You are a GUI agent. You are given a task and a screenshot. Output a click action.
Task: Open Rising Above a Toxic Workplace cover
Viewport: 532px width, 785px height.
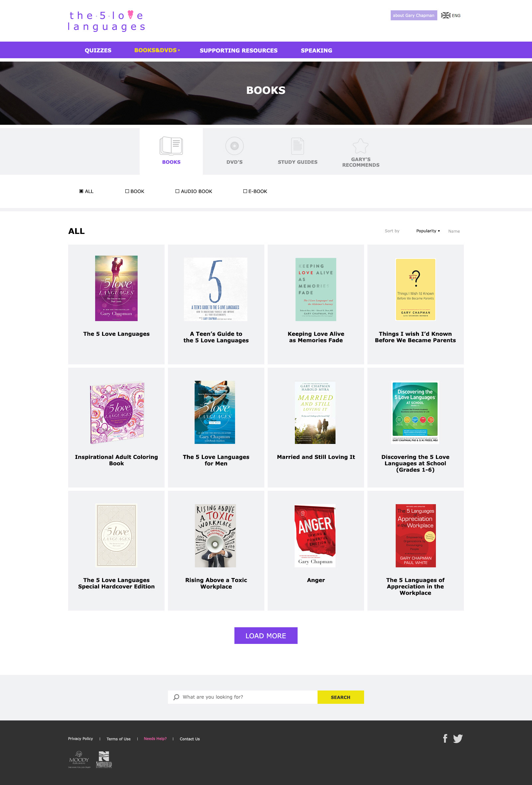click(x=215, y=535)
